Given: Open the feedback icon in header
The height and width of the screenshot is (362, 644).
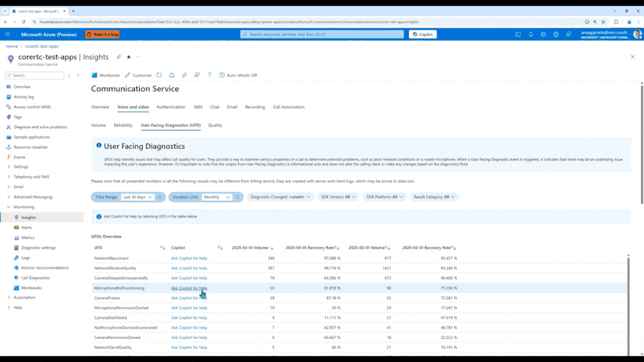Looking at the screenshot, I should coord(569,35).
